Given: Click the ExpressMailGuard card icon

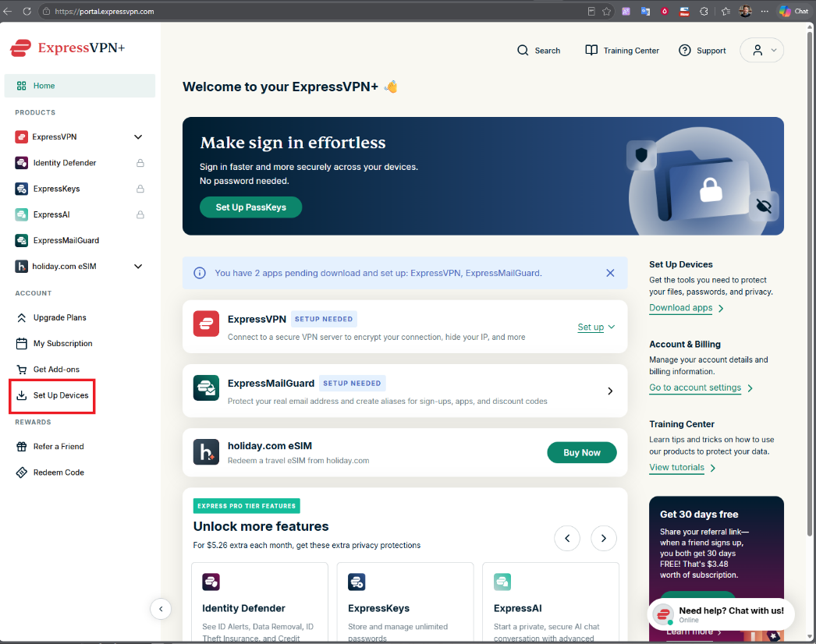Looking at the screenshot, I should pyautogui.click(x=206, y=387).
